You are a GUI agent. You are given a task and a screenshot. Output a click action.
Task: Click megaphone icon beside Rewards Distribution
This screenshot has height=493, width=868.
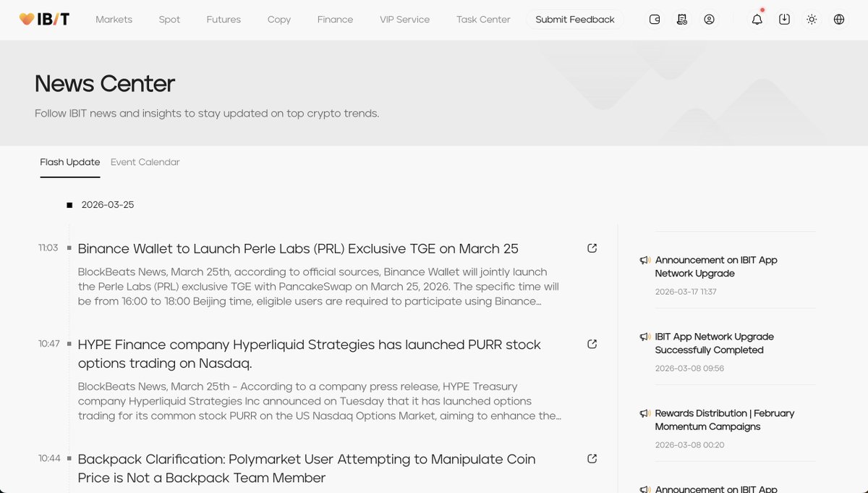coord(644,413)
